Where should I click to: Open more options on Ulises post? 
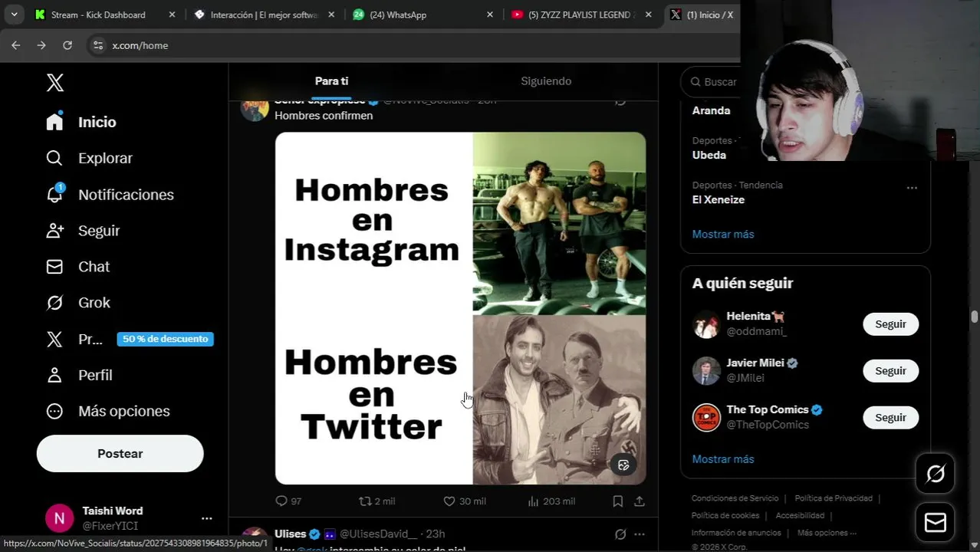[640, 534]
